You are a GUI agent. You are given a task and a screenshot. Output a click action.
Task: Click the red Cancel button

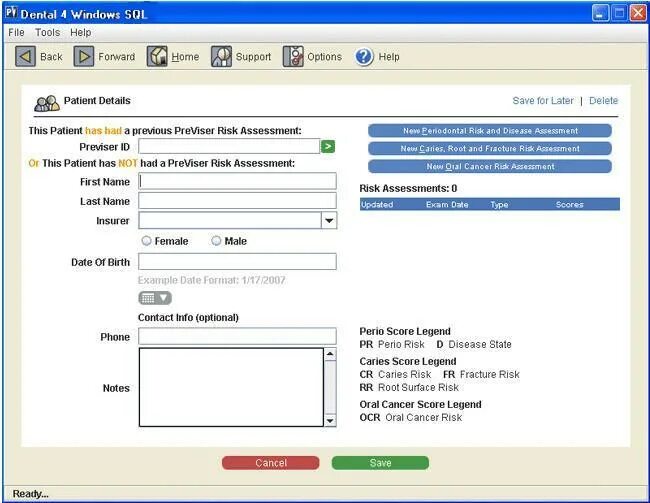(x=271, y=463)
